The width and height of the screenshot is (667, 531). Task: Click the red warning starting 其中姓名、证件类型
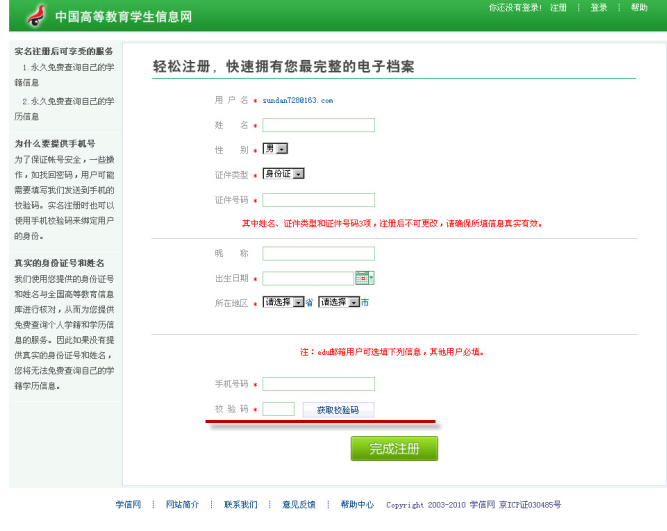[392, 223]
